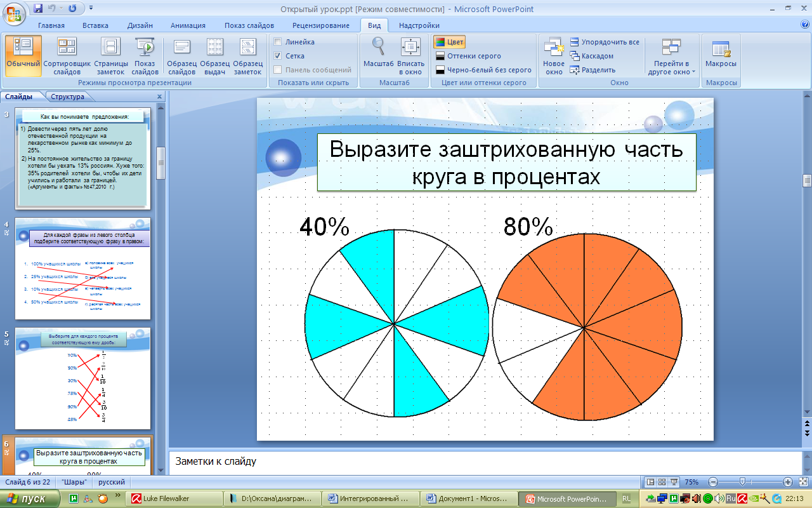Undo the last action
The height and width of the screenshot is (508, 812).
pos(53,8)
